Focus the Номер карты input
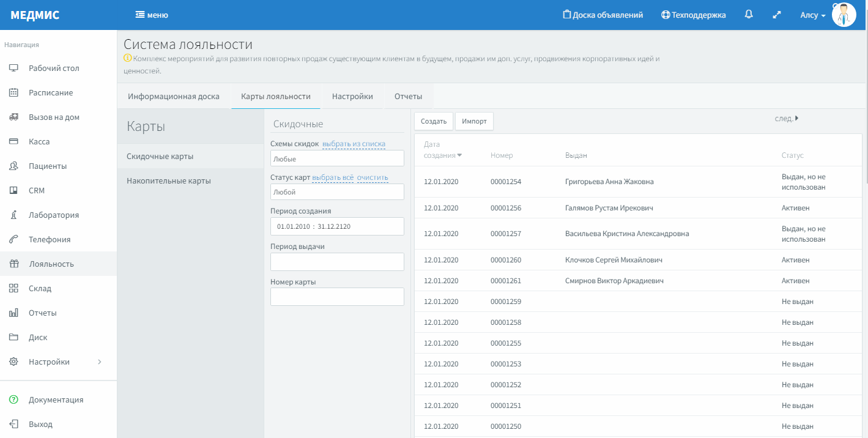The height and width of the screenshot is (438, 868). click(x=337, y=297)
